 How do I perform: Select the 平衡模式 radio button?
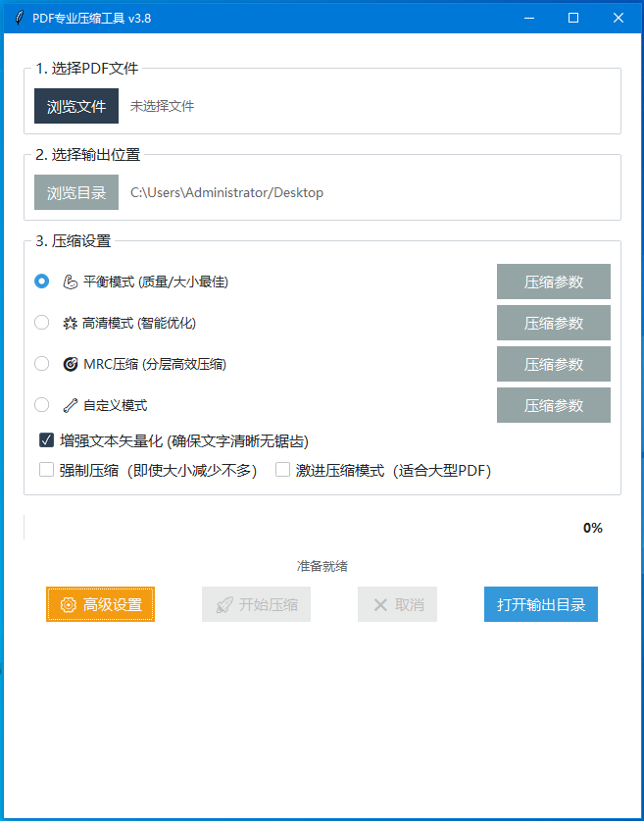click(42, 282)
